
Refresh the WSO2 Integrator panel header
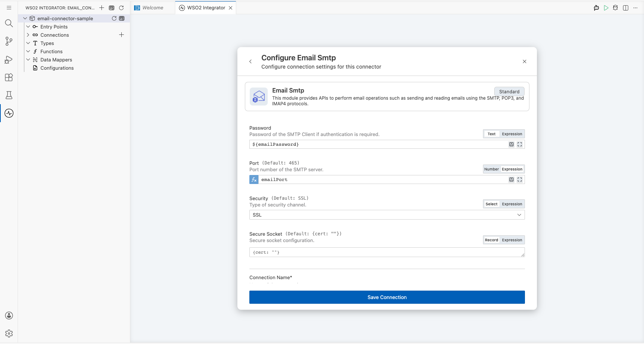coord(121,7)
